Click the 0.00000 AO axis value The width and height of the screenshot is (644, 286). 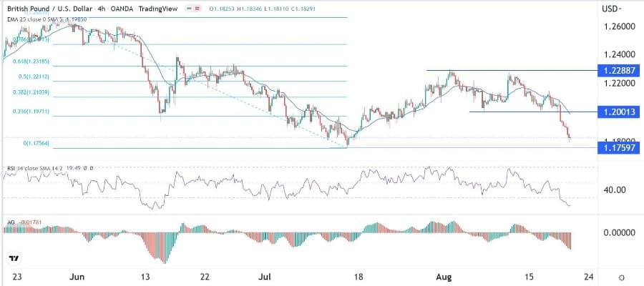coord(621,232)
